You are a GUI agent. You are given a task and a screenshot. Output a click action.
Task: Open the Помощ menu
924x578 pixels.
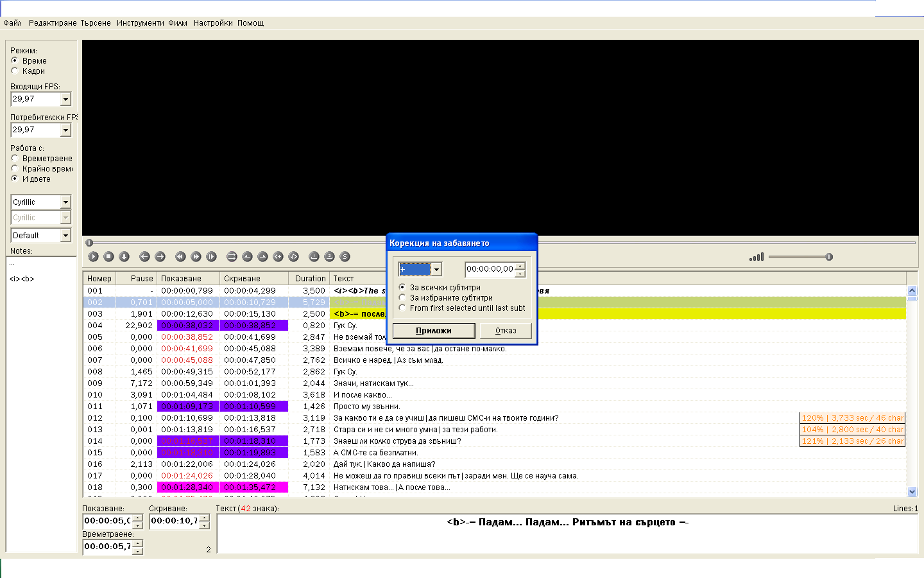point(251,22)
